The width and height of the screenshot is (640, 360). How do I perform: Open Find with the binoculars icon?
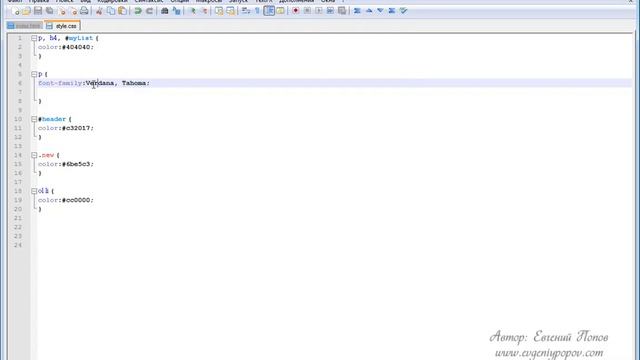(x=164, y=11)
